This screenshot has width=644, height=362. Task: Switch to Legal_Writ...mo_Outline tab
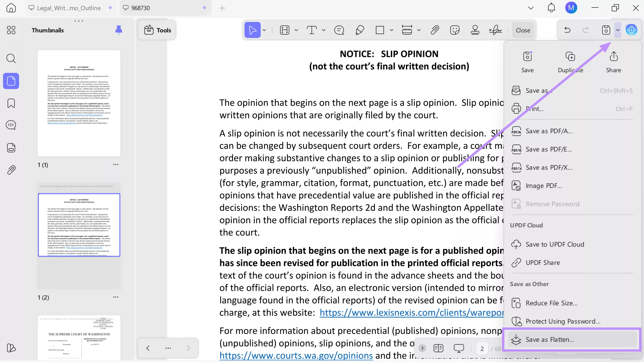70,8
